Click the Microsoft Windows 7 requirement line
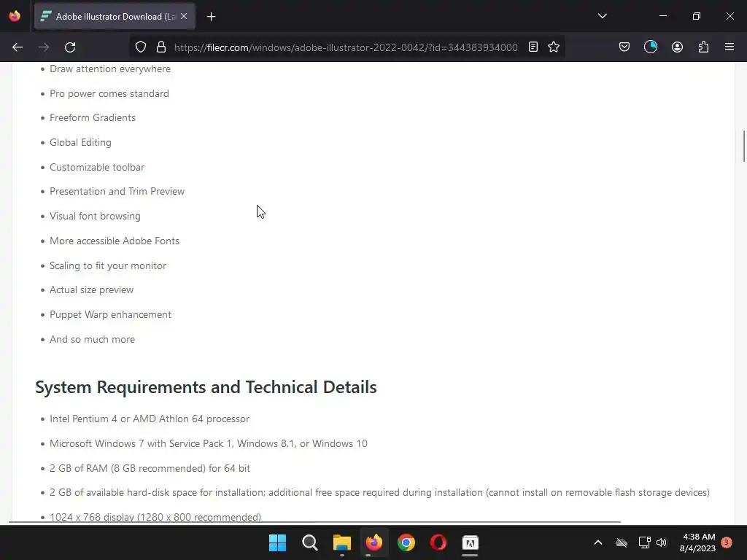Screen dimensions: 747x560 (x=209, y=444)
